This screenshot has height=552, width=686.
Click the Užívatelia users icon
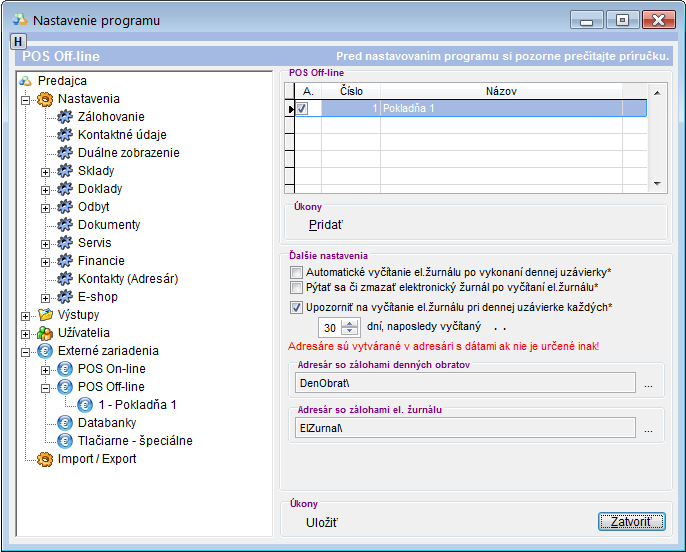[x=44, y=333]
